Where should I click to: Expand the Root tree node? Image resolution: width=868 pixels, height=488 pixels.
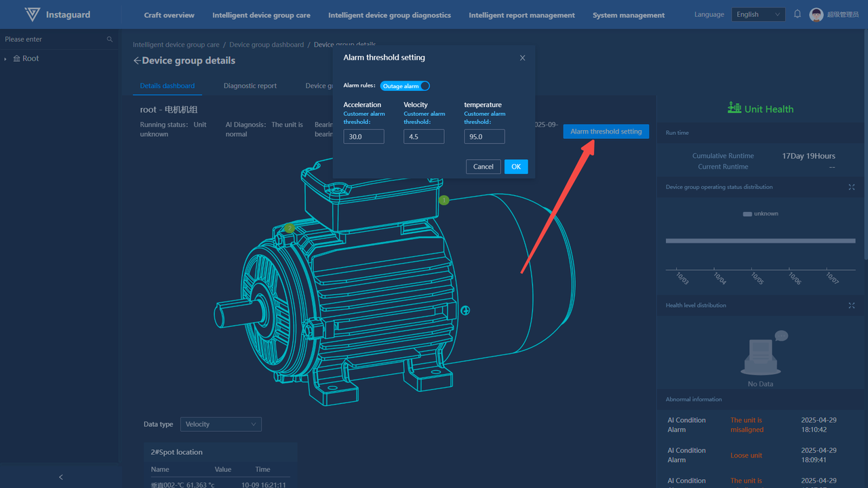6,59
